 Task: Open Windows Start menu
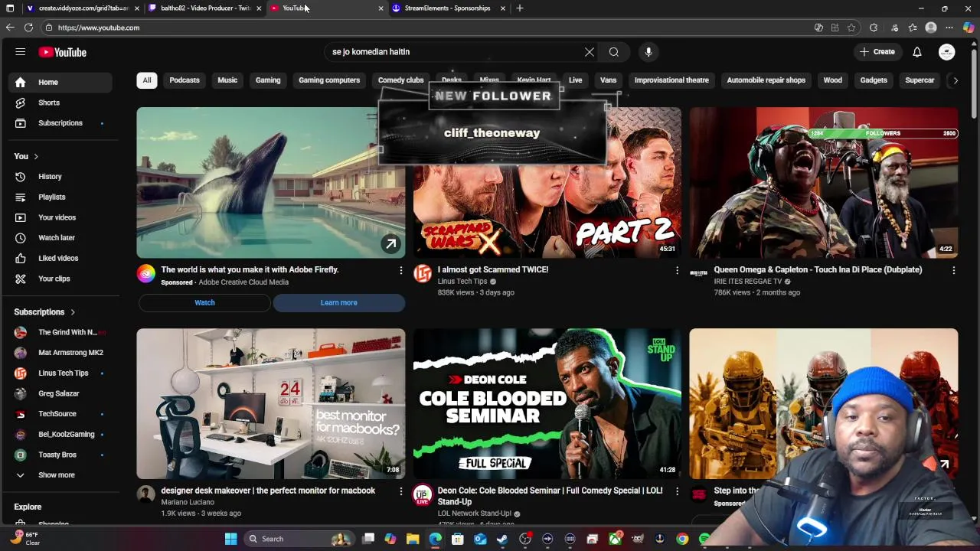coord(230,539)
